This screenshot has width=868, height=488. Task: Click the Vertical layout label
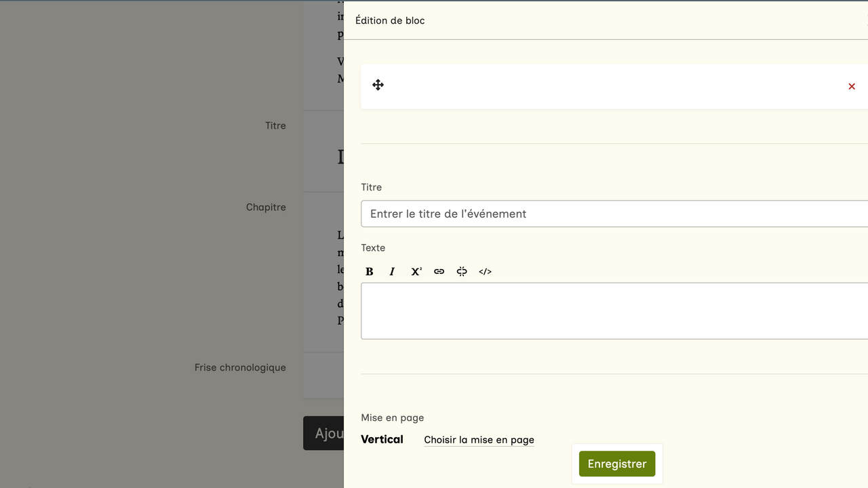click(x=382, y=439)
